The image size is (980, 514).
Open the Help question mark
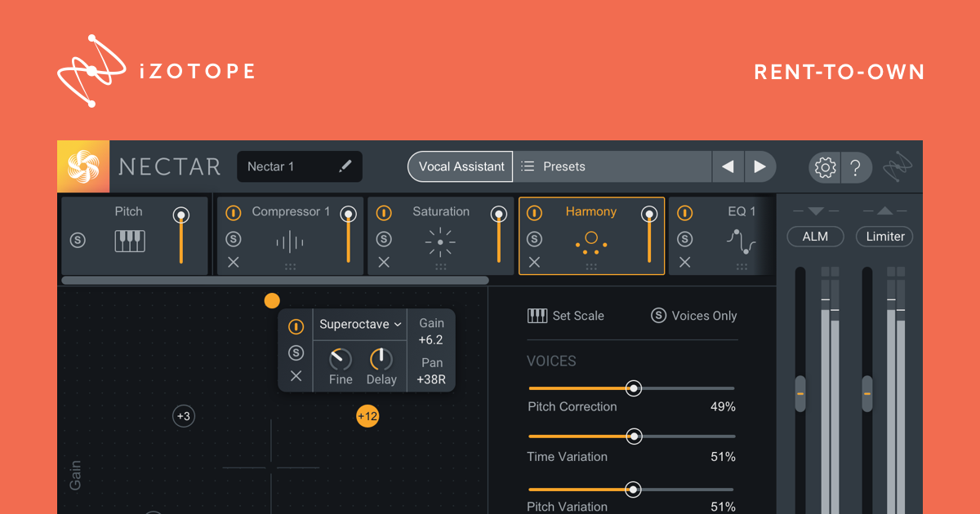(x=856, y=166)
